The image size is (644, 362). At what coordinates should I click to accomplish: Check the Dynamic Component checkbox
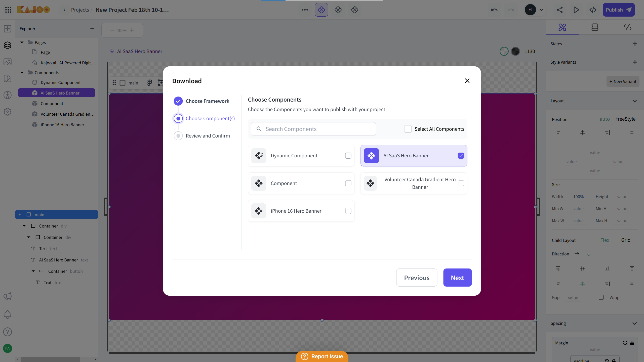[x=348, y=156]
